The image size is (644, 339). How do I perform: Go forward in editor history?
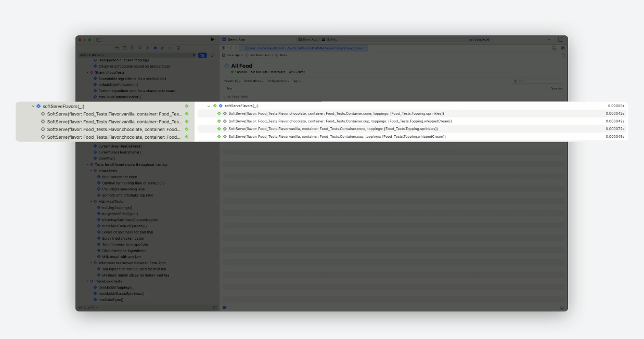click(x=237, y=48)
